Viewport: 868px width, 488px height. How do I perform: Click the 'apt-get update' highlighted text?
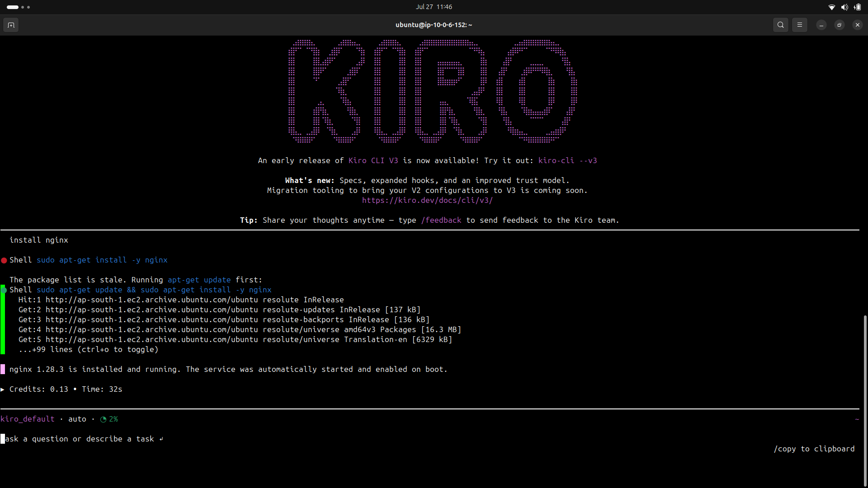tap(199, 280)
